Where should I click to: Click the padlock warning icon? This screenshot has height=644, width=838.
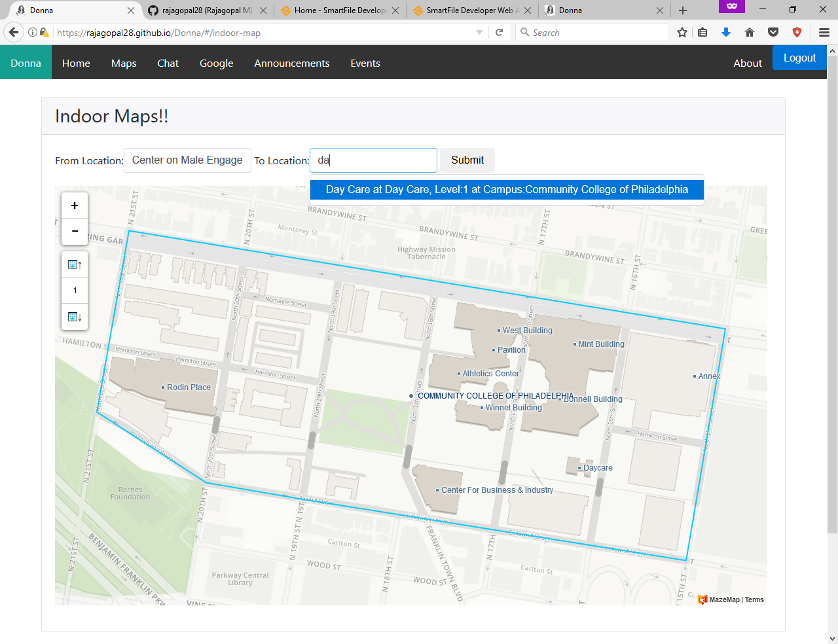(x=44, y=32)
